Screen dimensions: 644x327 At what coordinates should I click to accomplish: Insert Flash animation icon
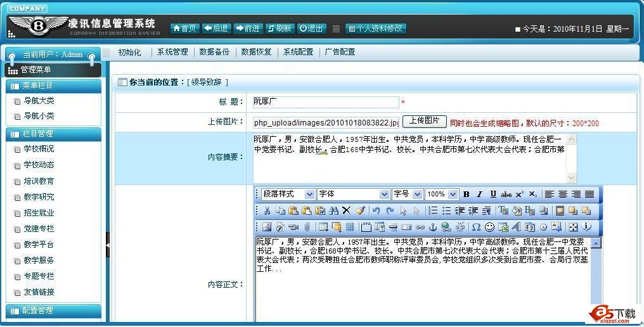(x=280, y=227)
